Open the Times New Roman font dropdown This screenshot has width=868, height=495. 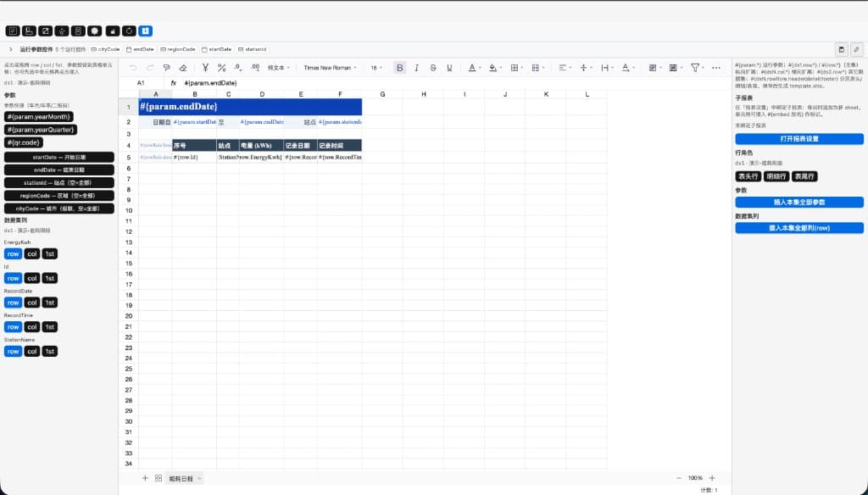click(x=330, y=68)
